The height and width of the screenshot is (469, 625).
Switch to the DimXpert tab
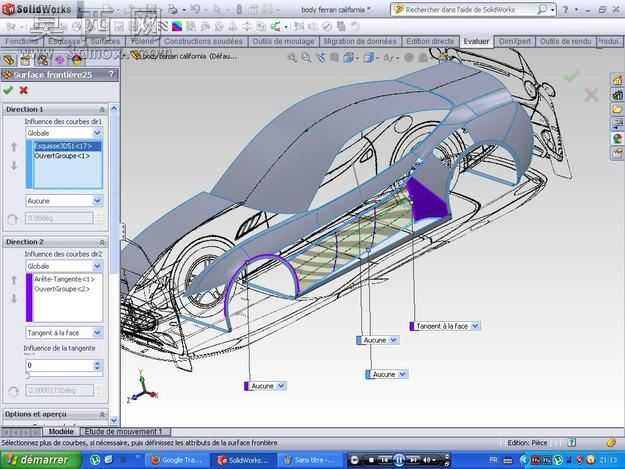(515, 41)
